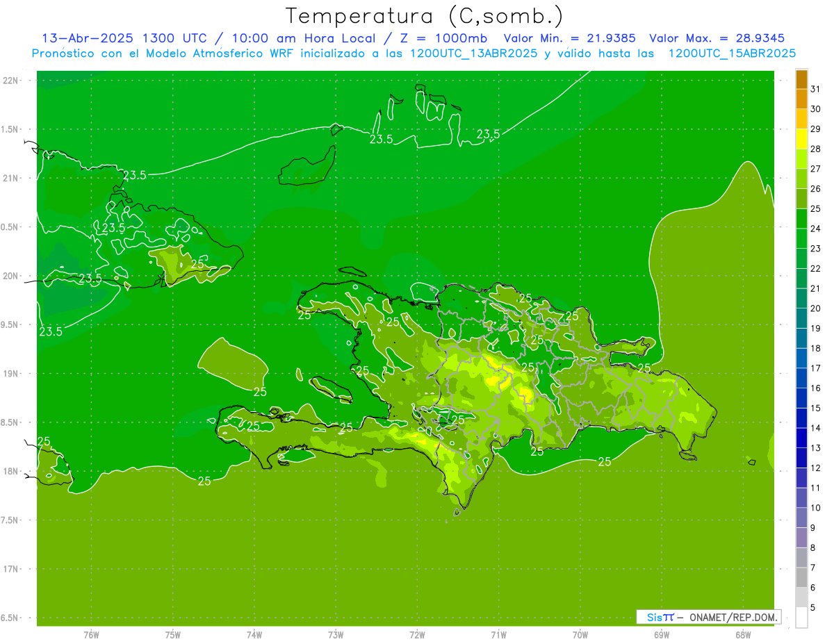Click the yellow legend swatch between 28 and 29

tap(801, 139)
